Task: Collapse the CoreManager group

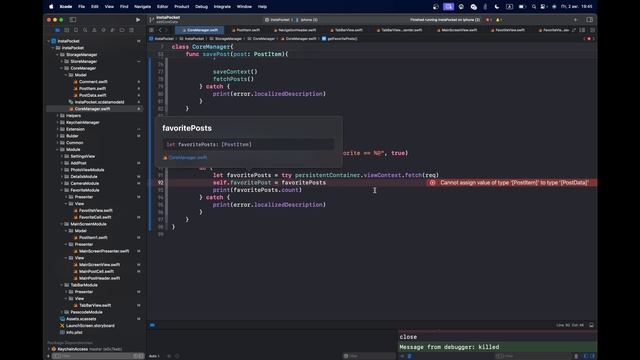Action: coord(62,68)
